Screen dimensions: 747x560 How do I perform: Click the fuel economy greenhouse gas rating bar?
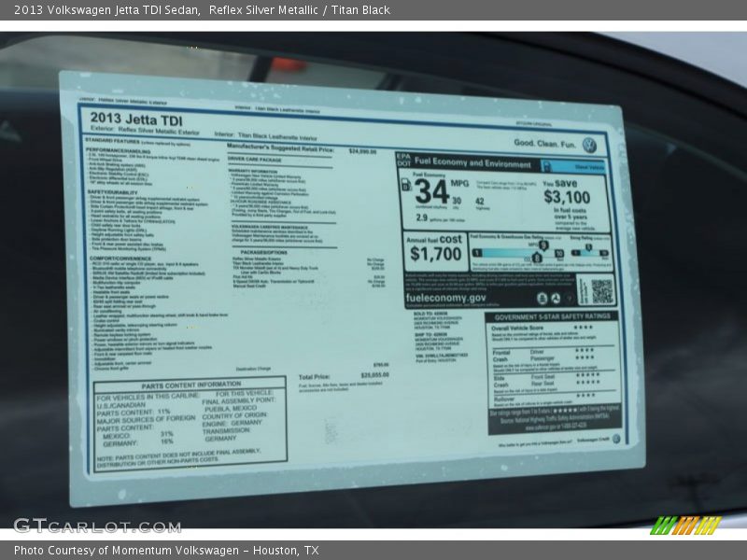coord(518,253)
